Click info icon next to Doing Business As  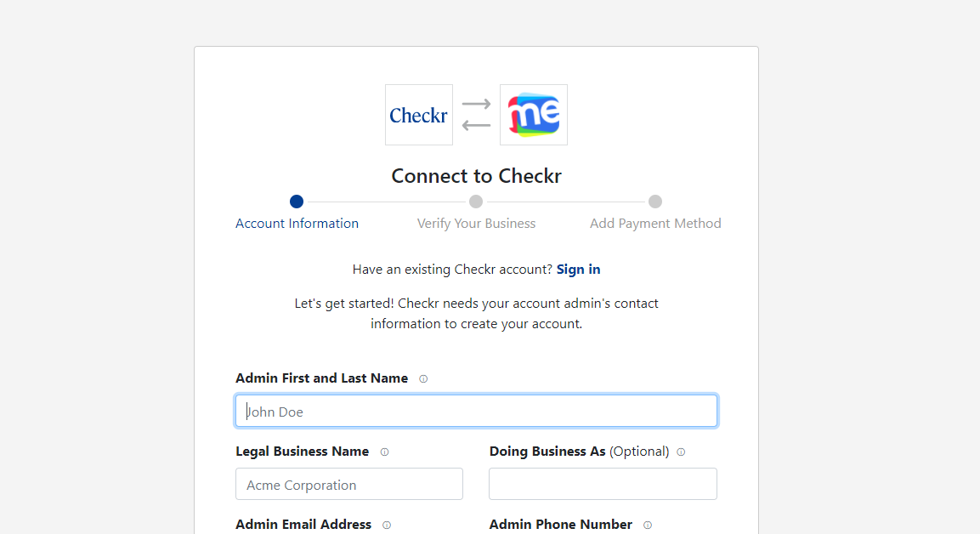pyautogui.click(x=681, y=452)
